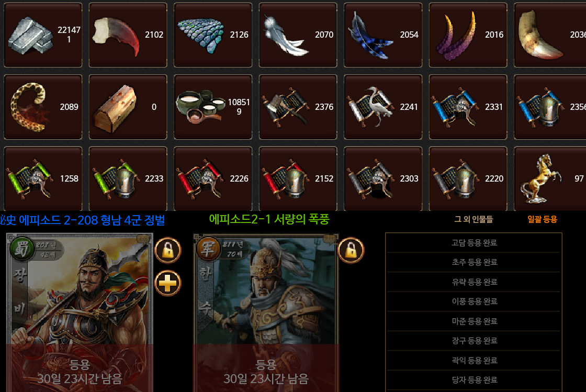This screenshot has width=586, height=392.
Task: Choose the leopard tail item 2089
Action: click(x=42, y=107)
